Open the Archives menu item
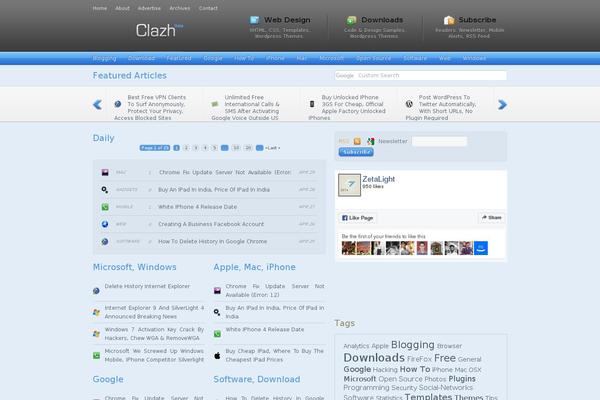The height and width of the screenshot is (400, 600). tap(180, 8)
